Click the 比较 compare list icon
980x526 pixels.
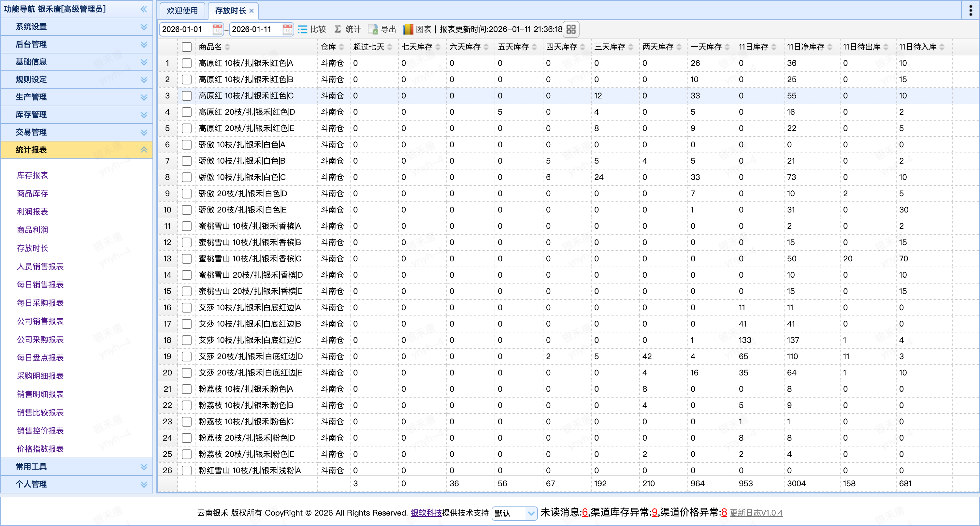click(303, 29)
